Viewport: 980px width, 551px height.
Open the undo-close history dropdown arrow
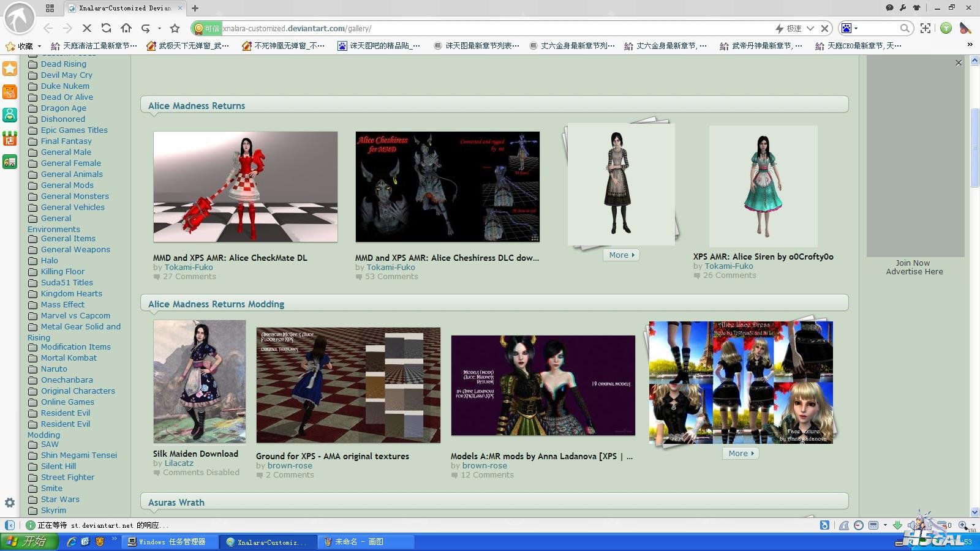(x=159, y=28)
